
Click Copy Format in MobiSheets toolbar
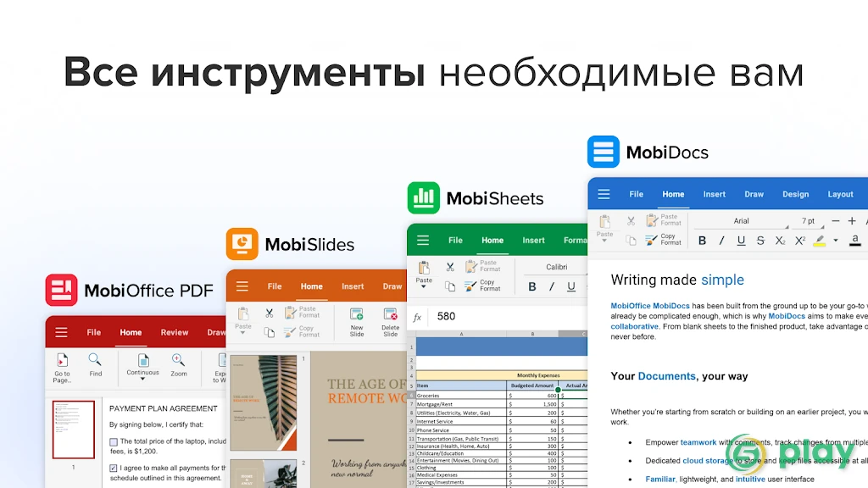click(x=482, y=286)
